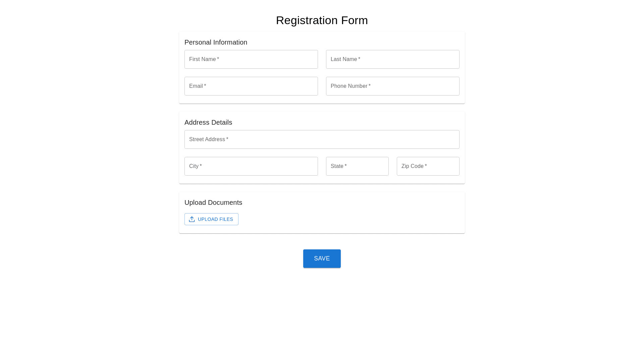Screen dimensions: 644x362
Task: Click the upload arrow icon
Action: point(192,219)
